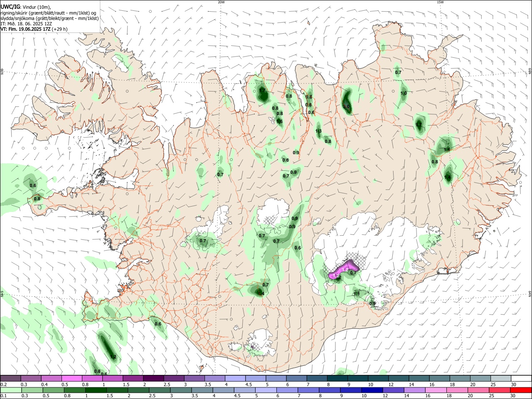This screenshot has width=532, height=399.
Task: Click the '0.4' snow legend value
Action: point(44,384)
